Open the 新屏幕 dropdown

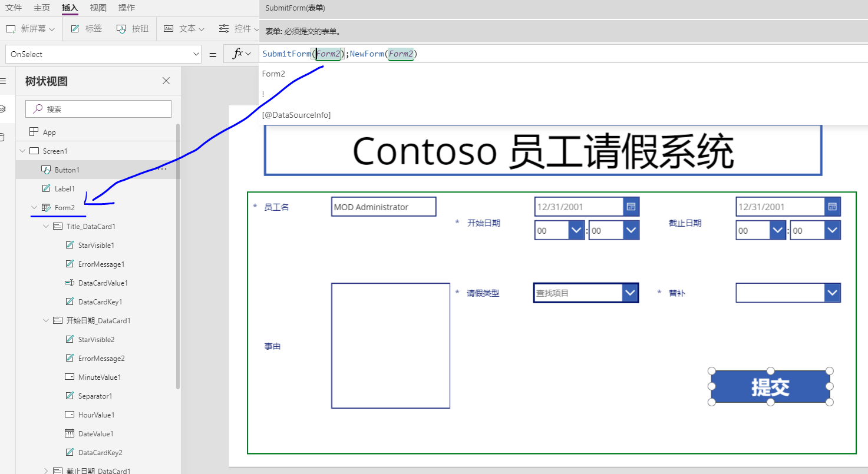30,28
